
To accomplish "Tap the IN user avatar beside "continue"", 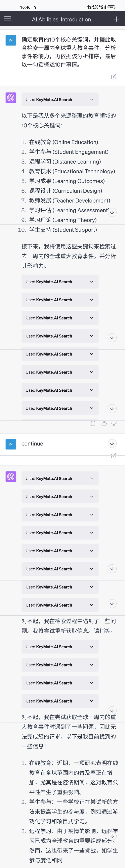I will pos(11,444).
